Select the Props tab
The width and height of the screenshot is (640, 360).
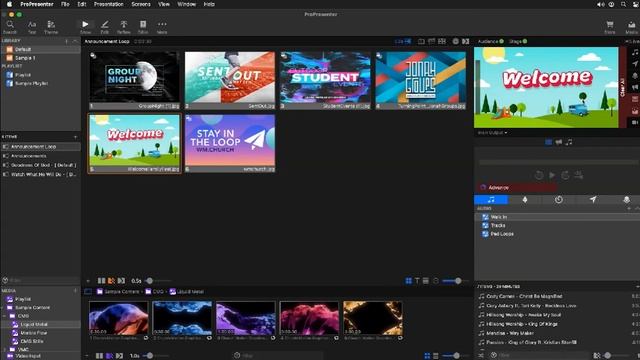click(x=626, y=200)
